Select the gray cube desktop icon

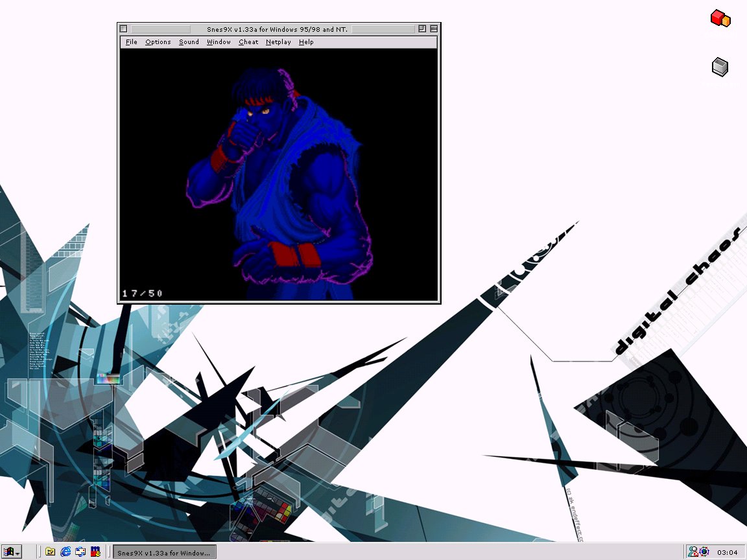click(x=720, y=67)
